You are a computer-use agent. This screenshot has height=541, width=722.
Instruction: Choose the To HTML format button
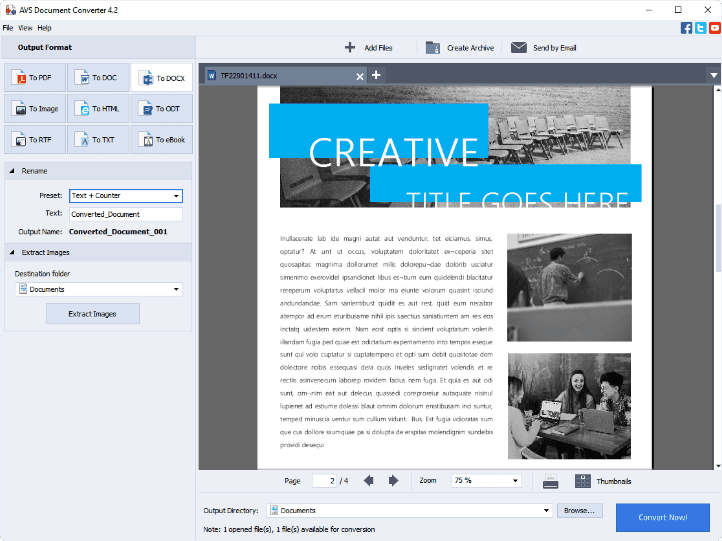(x=98, y=109)
